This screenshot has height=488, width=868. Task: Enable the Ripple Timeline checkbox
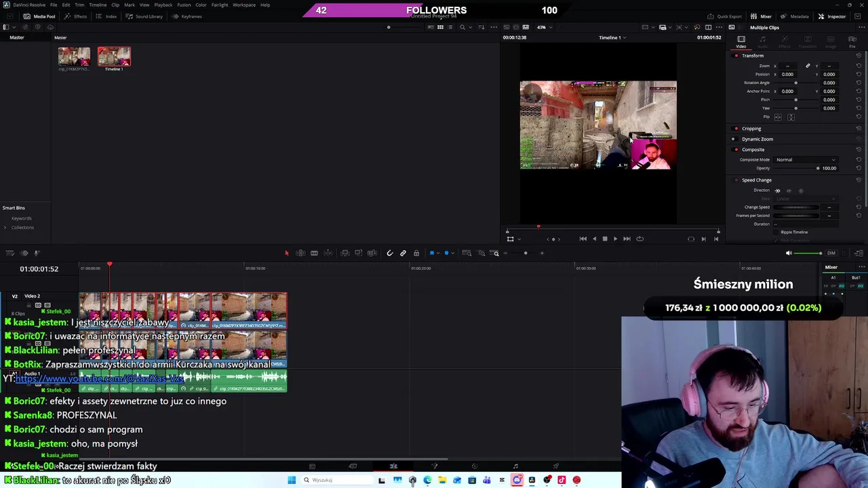776,232
